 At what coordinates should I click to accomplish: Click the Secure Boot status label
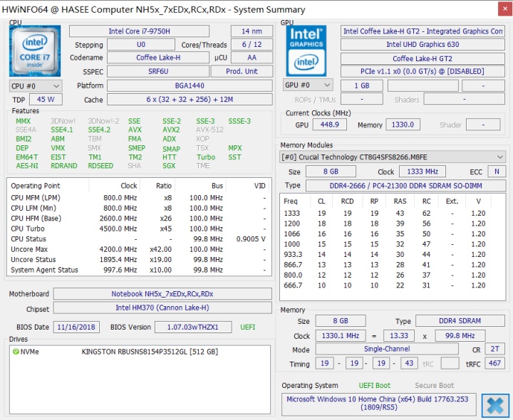click(x=435, y=385)
